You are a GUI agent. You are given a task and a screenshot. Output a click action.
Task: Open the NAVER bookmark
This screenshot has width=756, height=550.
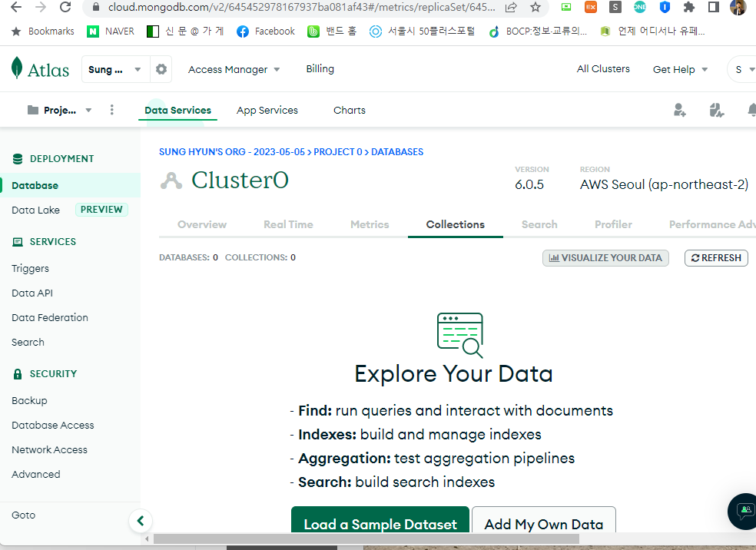point(111,31)
